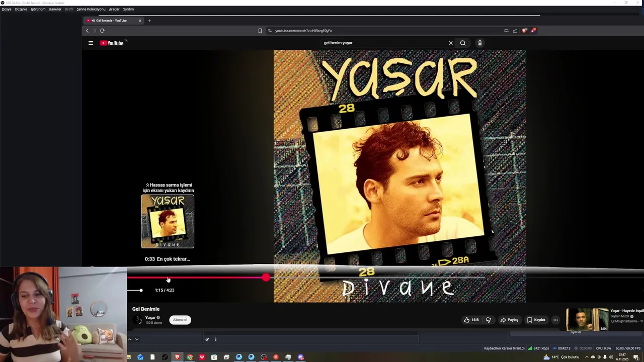
Task: Click the youtube.com URL in the address bar
Action: pos(303,31)
